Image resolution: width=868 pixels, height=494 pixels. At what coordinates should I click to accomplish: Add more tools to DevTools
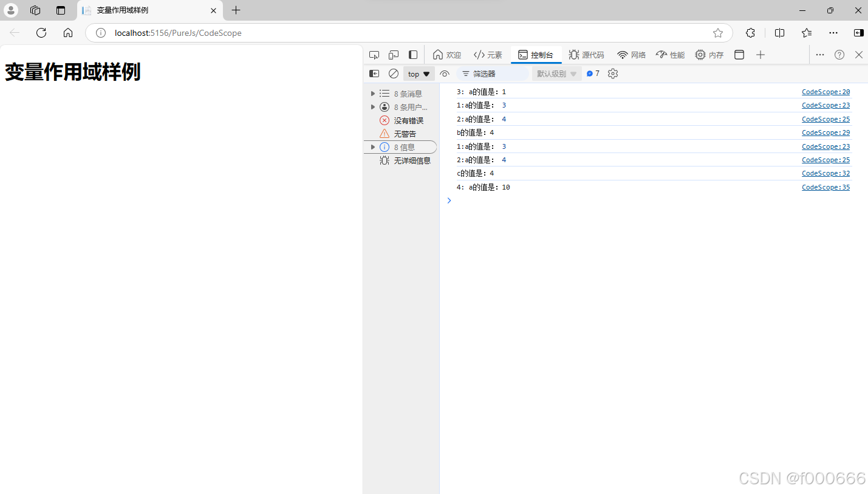coord(760,55)
